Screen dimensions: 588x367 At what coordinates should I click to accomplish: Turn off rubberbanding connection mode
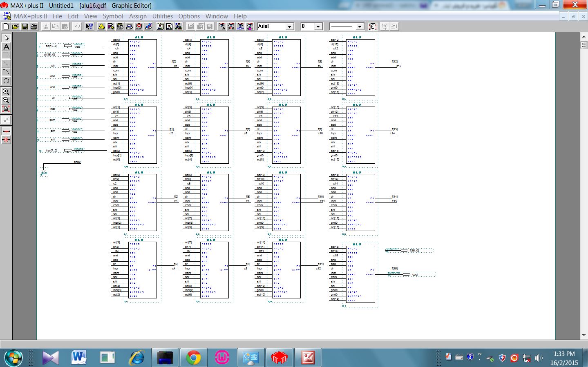pos(6,140)
